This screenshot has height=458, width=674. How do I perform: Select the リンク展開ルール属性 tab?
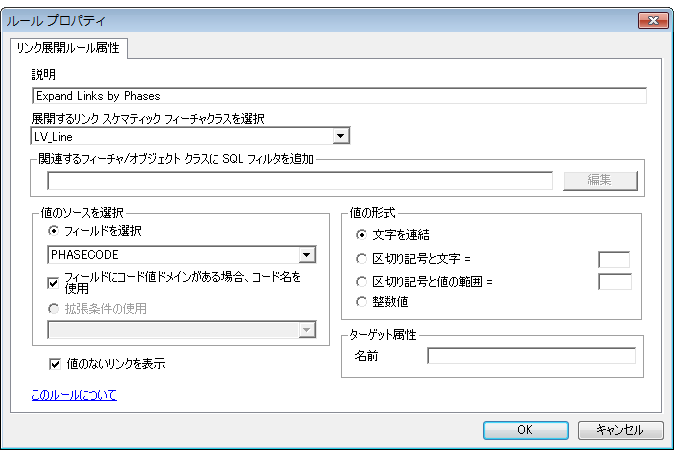coord(66,49)
